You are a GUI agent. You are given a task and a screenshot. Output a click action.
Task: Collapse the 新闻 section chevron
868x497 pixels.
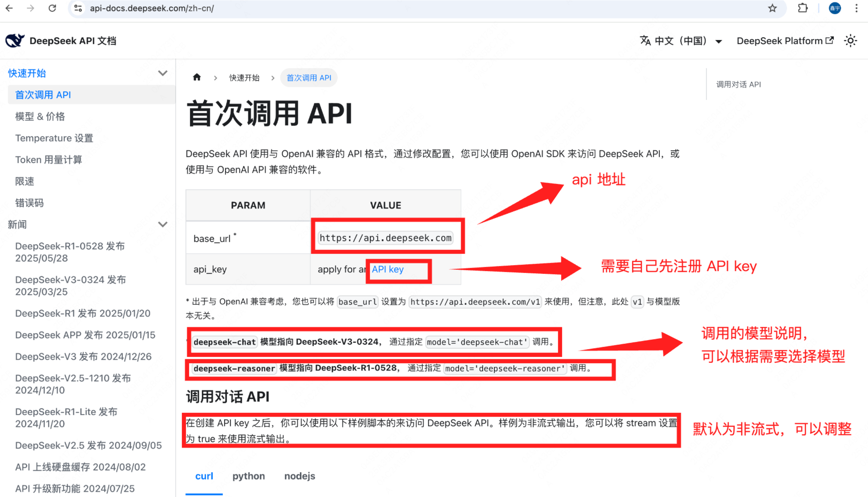[163, 224]
